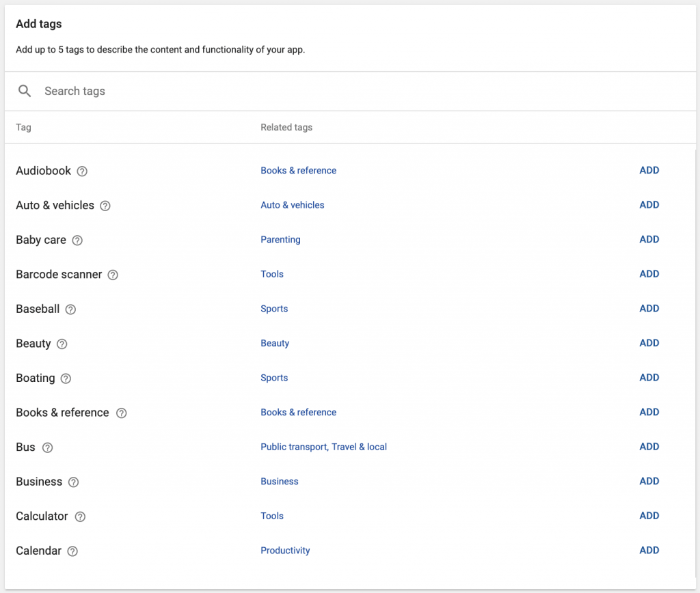
Task: Add the Baseball tag
Action: pyautogui.click(x=649, y=308)
